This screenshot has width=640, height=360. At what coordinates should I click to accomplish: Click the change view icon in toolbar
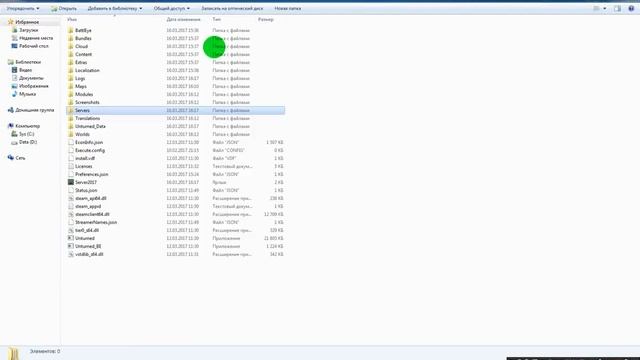(596, 8)
